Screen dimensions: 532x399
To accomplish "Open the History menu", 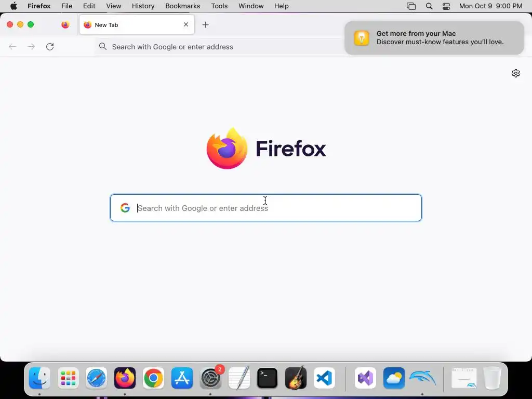I will tap(143, 6).
